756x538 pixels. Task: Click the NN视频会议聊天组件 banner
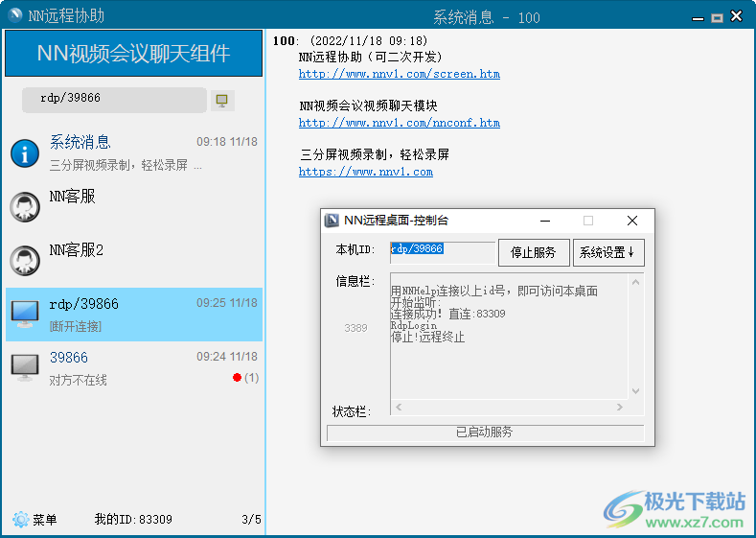[133, 53]
